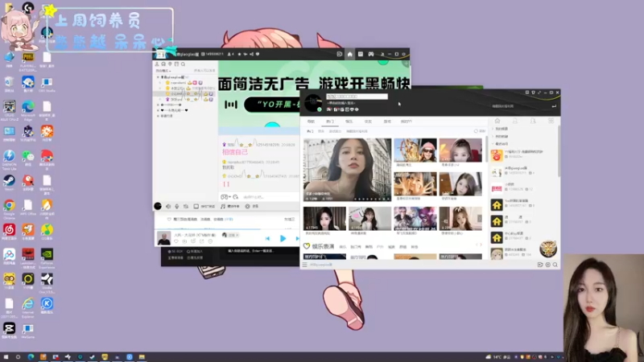Click the person icon above the channel tree
Screen dimensions: 644x362
pos(157,64)
